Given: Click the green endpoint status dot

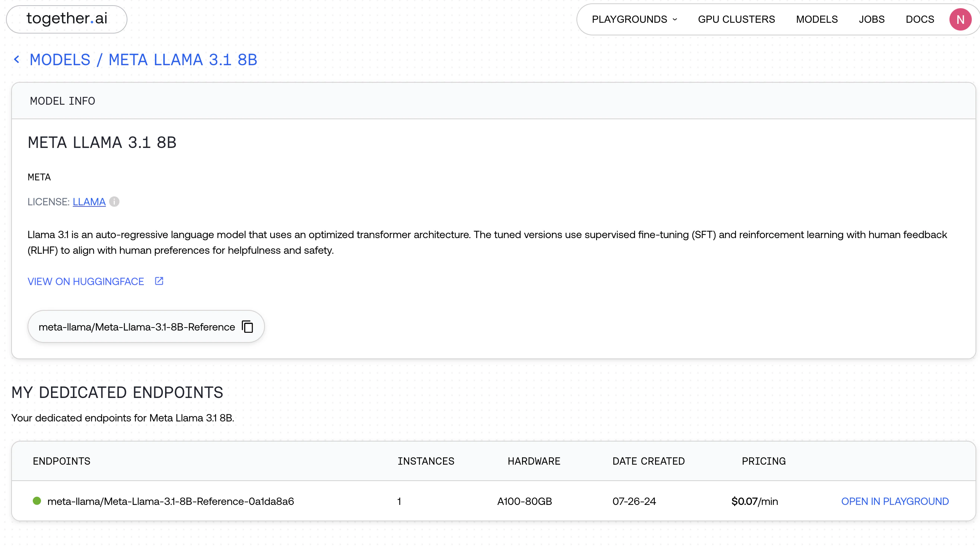Looking at the screenshot, I should [37, 501].
